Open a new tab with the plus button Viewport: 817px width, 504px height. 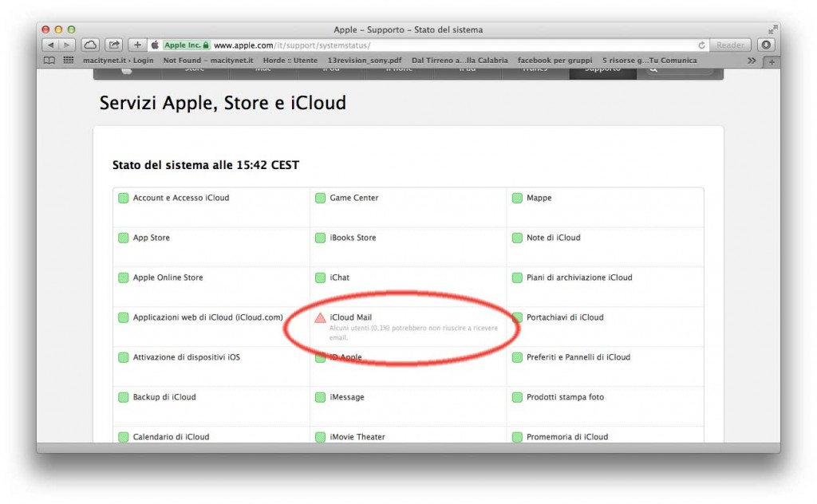[138, 45]
